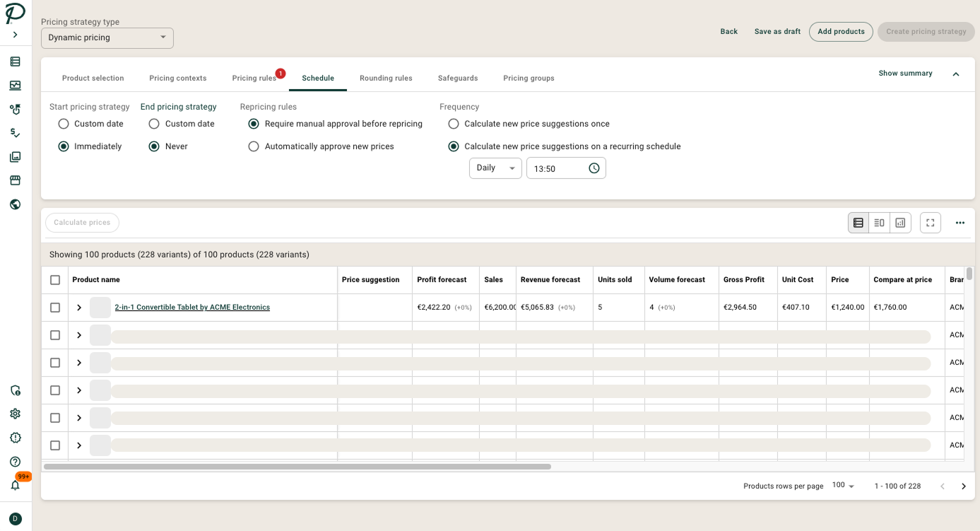The height and width of the screenshot is (531, 980).
Task: Switch to the Rounding rules tab
Action: (x=386, y=78)
